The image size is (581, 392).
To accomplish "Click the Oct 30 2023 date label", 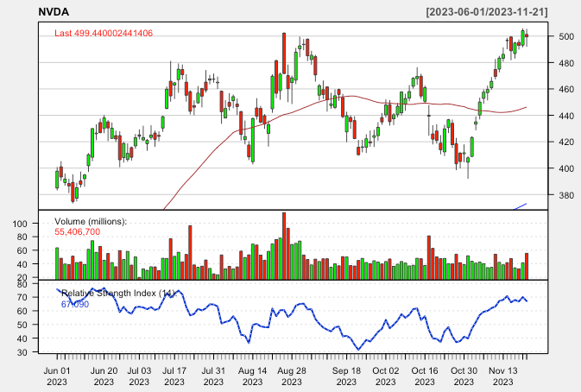I will [x=464, y=376].
